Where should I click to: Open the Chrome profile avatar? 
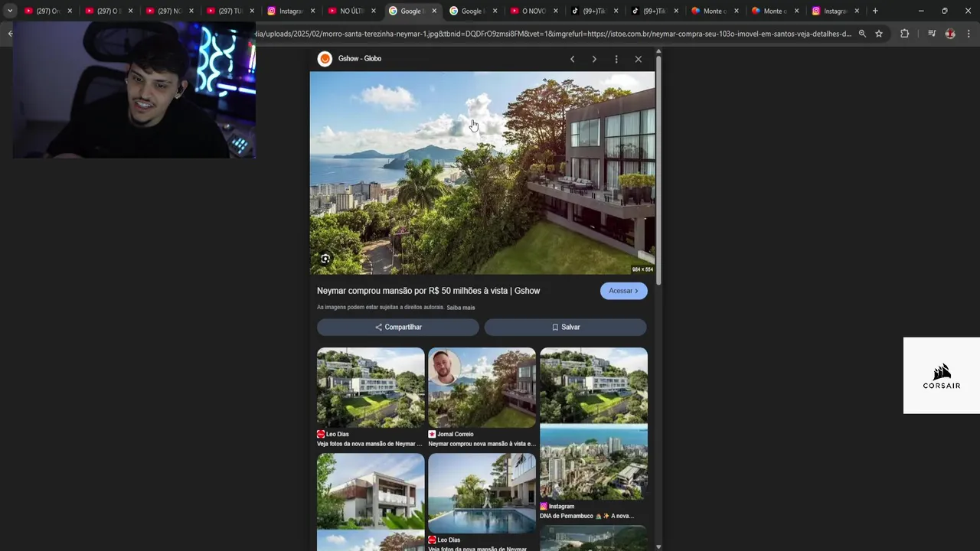[x=950, y=34]
